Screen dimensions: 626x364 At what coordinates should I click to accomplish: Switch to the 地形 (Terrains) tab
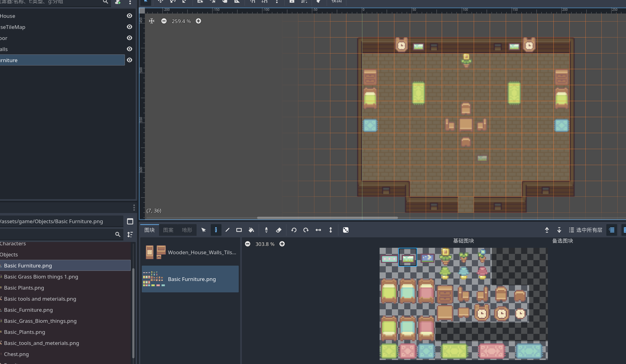click(187, 230)
